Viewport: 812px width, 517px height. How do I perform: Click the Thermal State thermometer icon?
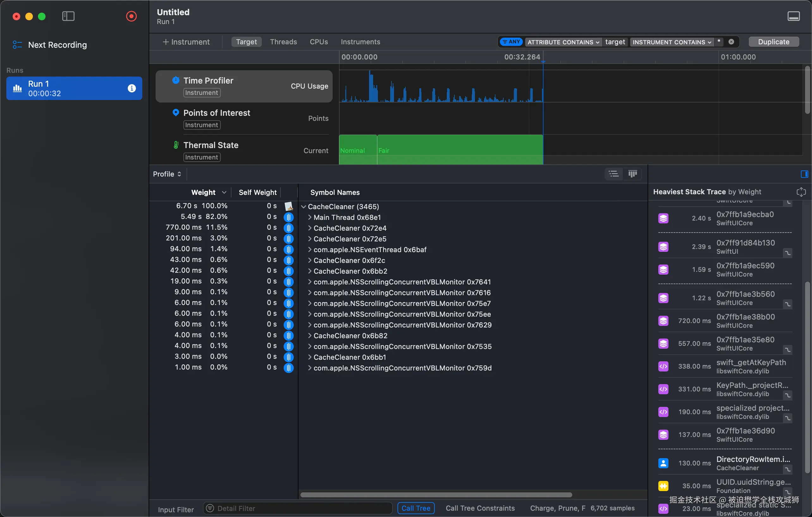pos(176,145)
